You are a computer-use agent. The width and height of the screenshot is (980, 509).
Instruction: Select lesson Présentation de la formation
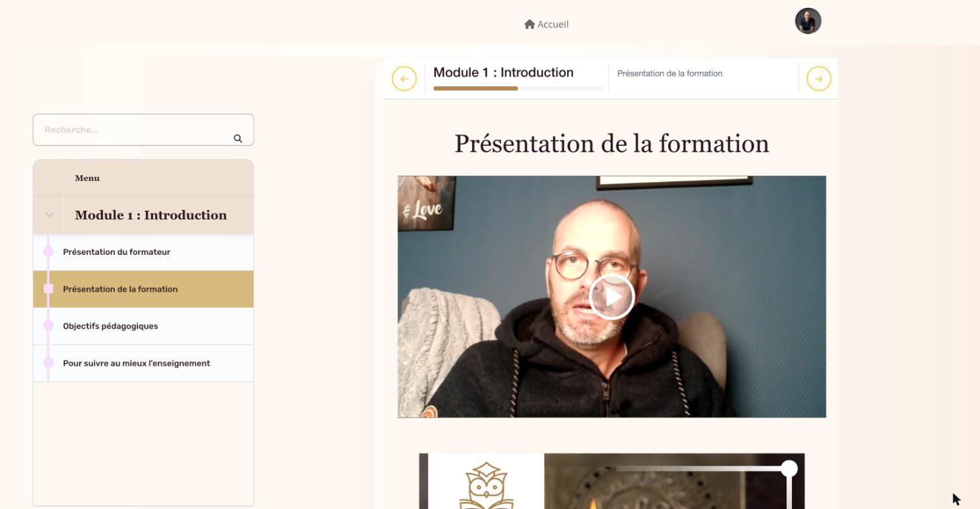click(143, 289)
